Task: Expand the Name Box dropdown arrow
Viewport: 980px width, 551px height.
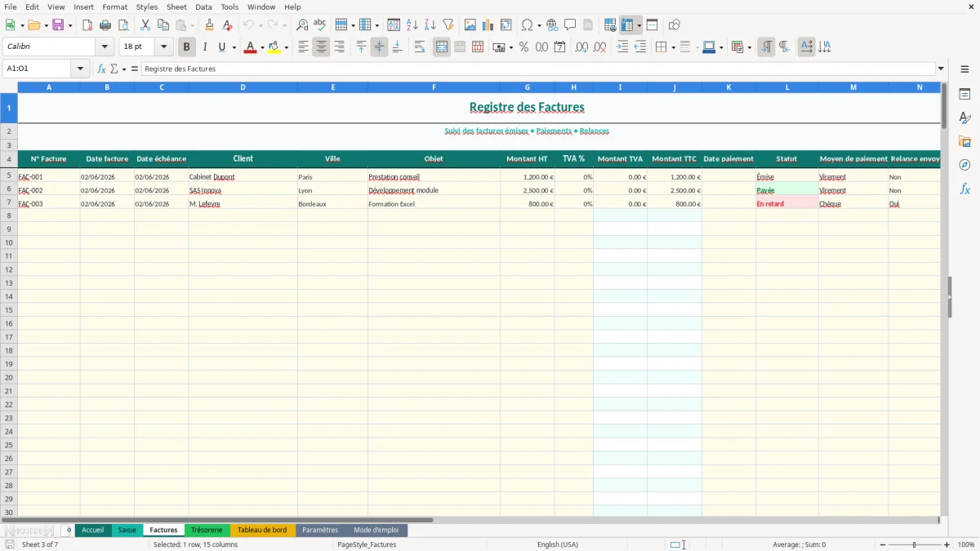Action: 80,69
